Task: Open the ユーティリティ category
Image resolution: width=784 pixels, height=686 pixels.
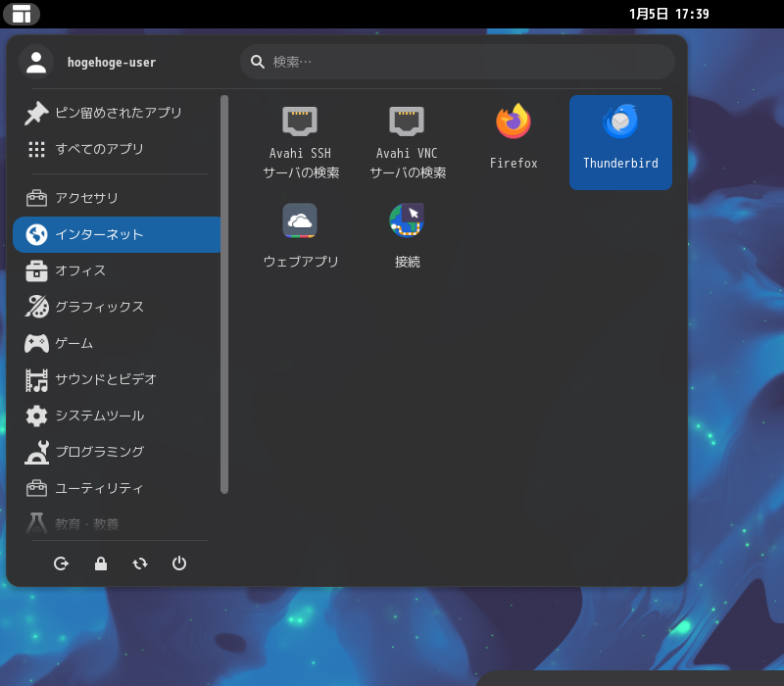Action: (117, 488)
